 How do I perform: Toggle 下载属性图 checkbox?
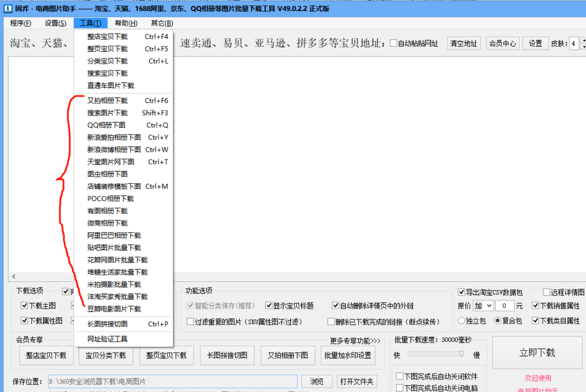click(24, 321)
